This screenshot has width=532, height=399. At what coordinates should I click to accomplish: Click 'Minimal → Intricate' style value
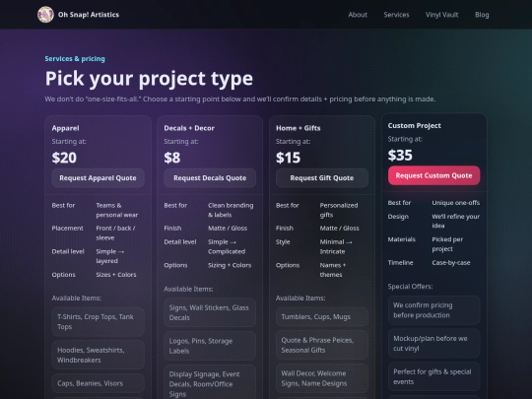pos(336,246)
